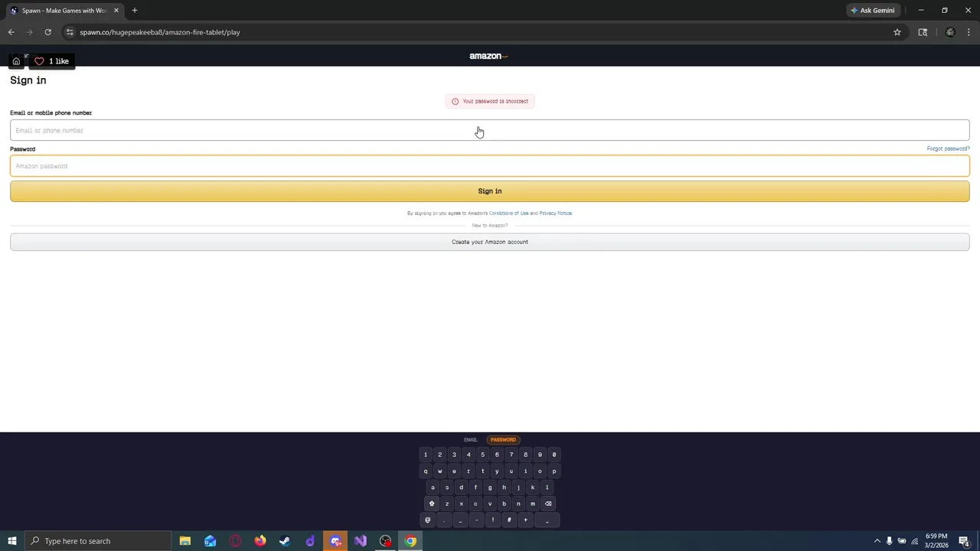Tap the shift key on the on-screen keyboard
980x551 pixels.
432,504
